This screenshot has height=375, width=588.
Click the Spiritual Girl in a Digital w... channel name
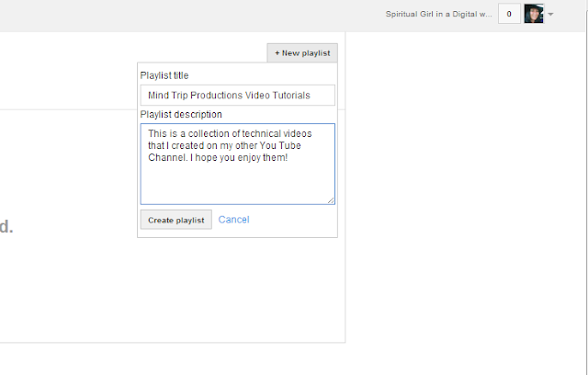click(x=439, y=14)
